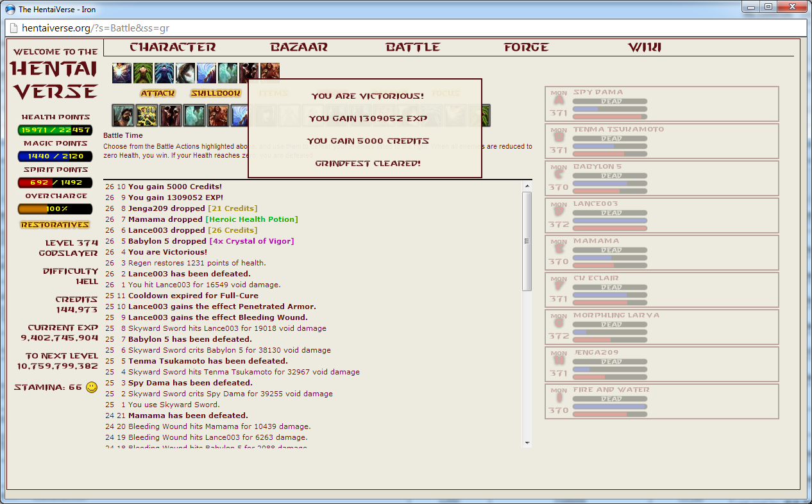Select monster E Mamama letter icon
The height and width of the screenshot is (504, 812).
[559, 249]
